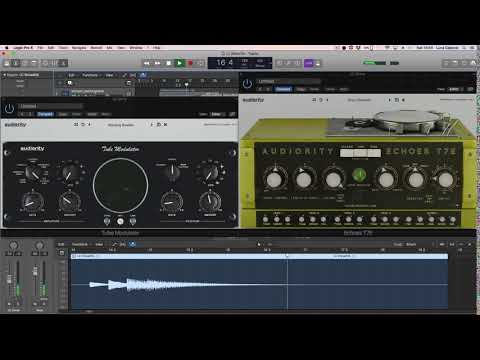Click the green lit button on Echoes T7E
This screenshot has width=480, height=360.
click(x=359, y=174)
